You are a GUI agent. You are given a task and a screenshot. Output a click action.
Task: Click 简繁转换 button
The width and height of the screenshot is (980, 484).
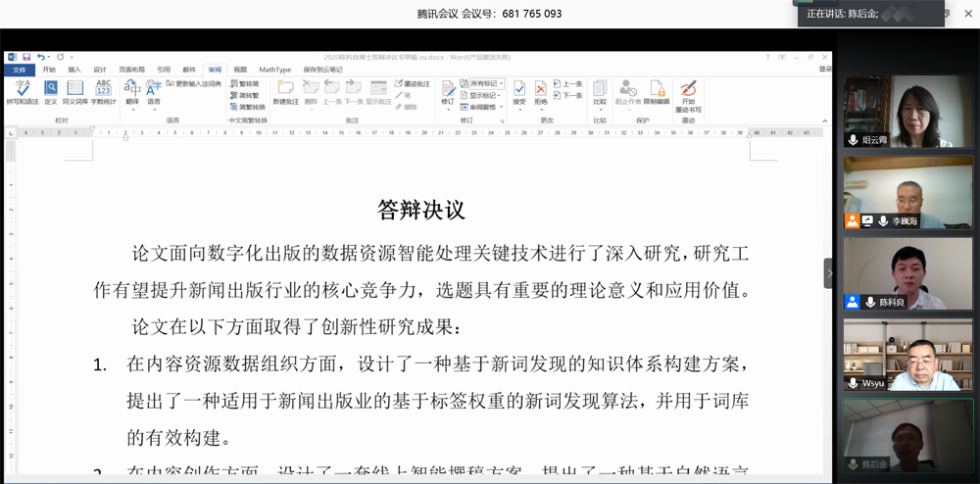point(248,107)
